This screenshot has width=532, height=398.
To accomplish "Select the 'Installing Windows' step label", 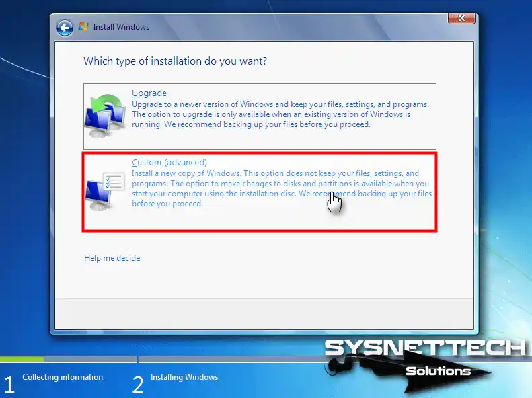I will tap(184, 377).
